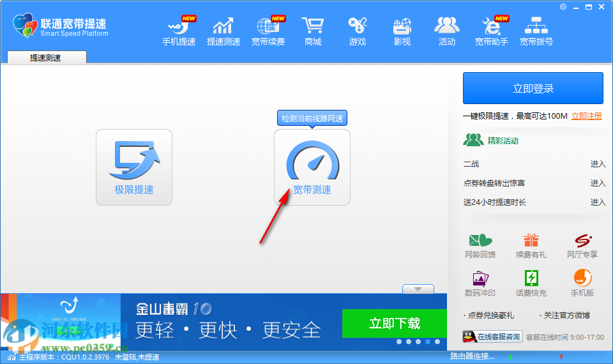The image size is (613, 364).
Task: Open the 点券兑换豪礼 link
Action: [x=489, y=315]
